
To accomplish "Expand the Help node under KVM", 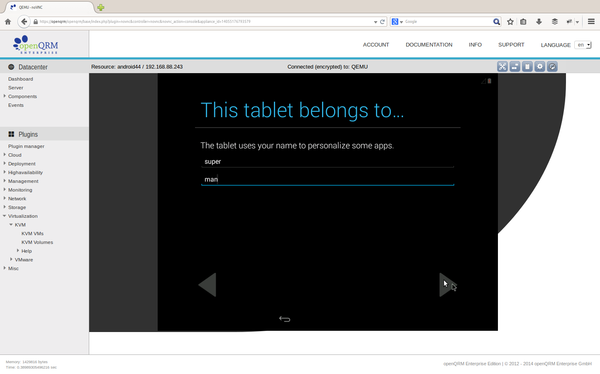I will (x=18, y=251).
